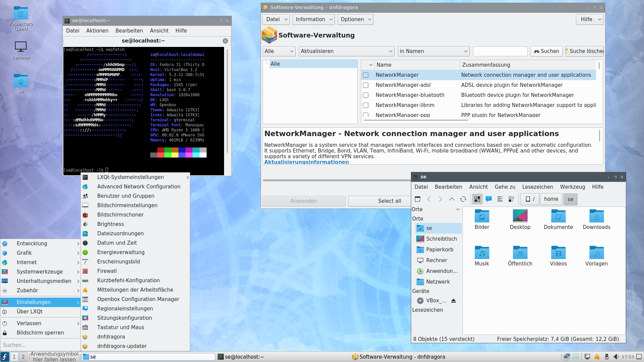Viewport: 644px width, 362px height.
Task: Click the removable media tray icon
Action: [606, 357]
